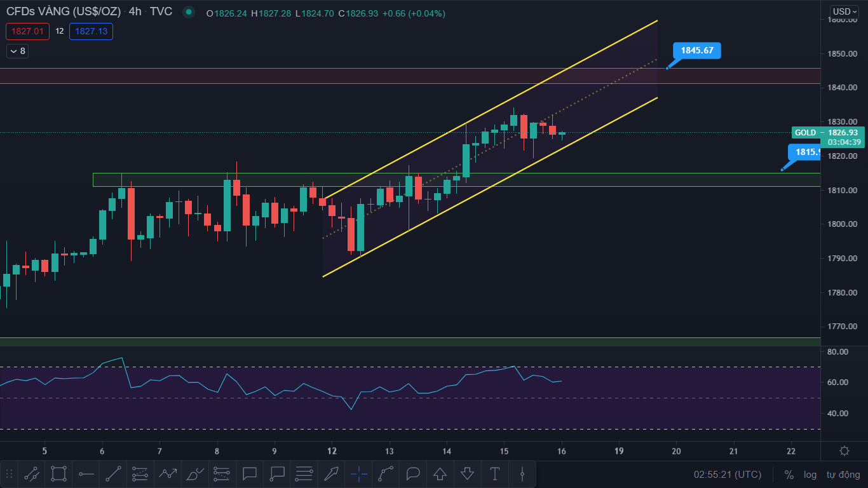Click the 1845.67 price label callout
The image size is (868, 488).
click(697, 50)
